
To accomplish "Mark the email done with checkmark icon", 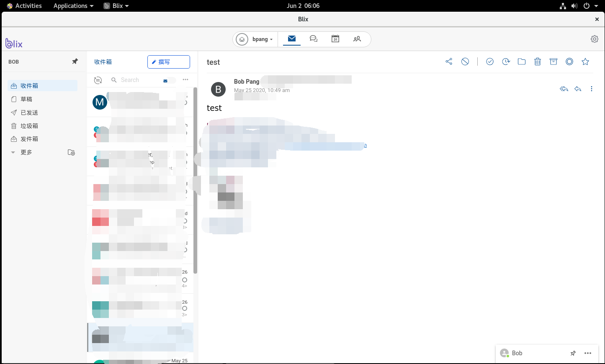I will coord(490,62).
